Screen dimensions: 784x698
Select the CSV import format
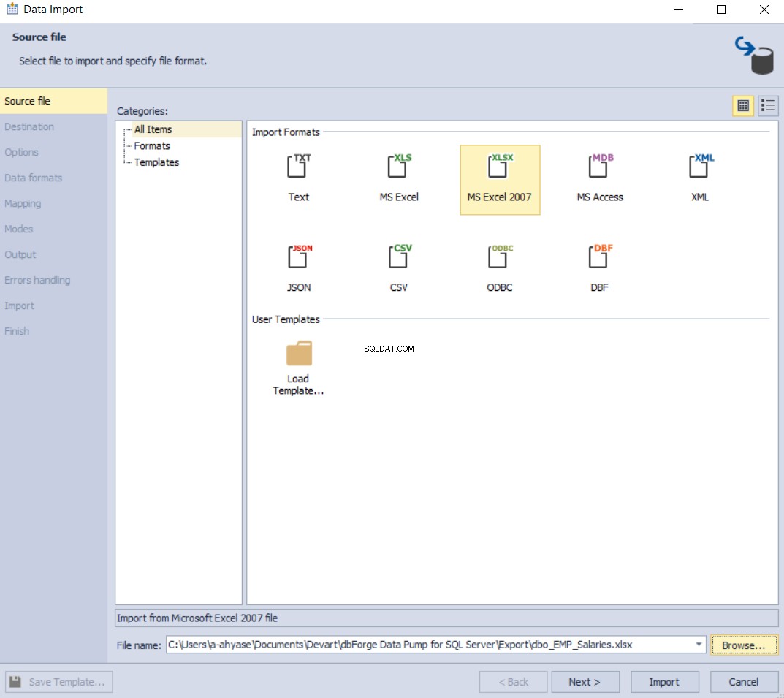(x=398, y=269)
